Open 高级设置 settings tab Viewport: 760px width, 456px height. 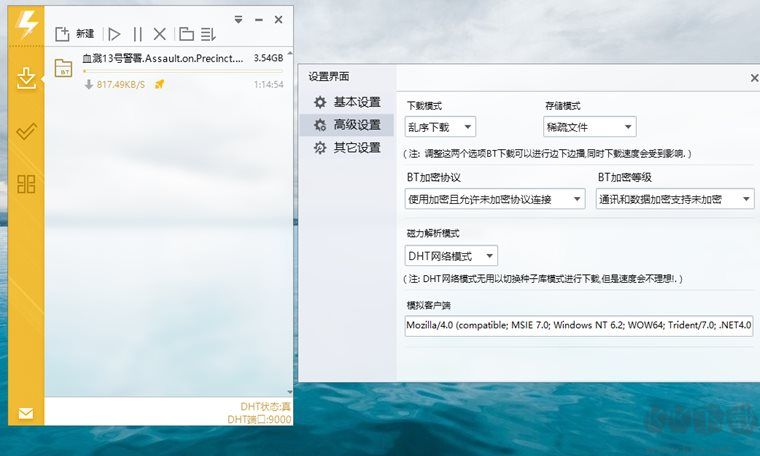coord(347,125)
